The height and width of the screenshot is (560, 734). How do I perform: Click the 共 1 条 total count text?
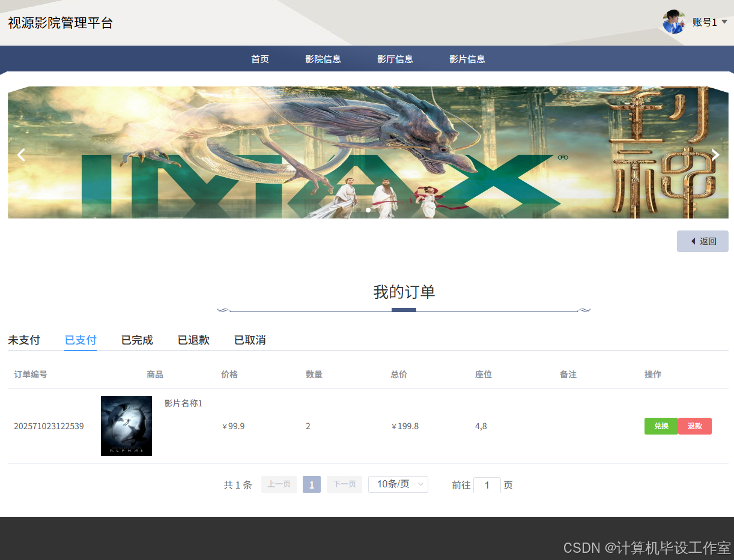[x=238, y=485]
